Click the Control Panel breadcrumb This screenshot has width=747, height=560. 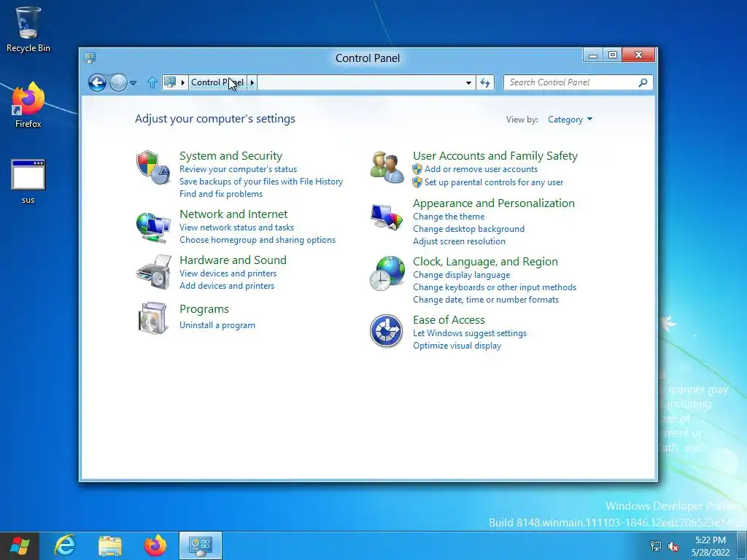[217, 82]
